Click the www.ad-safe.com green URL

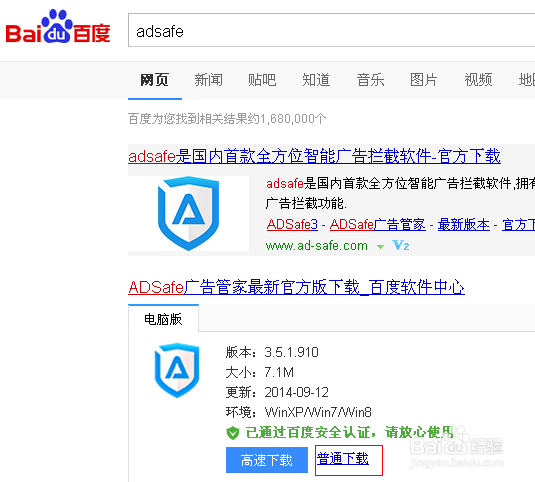317,246
